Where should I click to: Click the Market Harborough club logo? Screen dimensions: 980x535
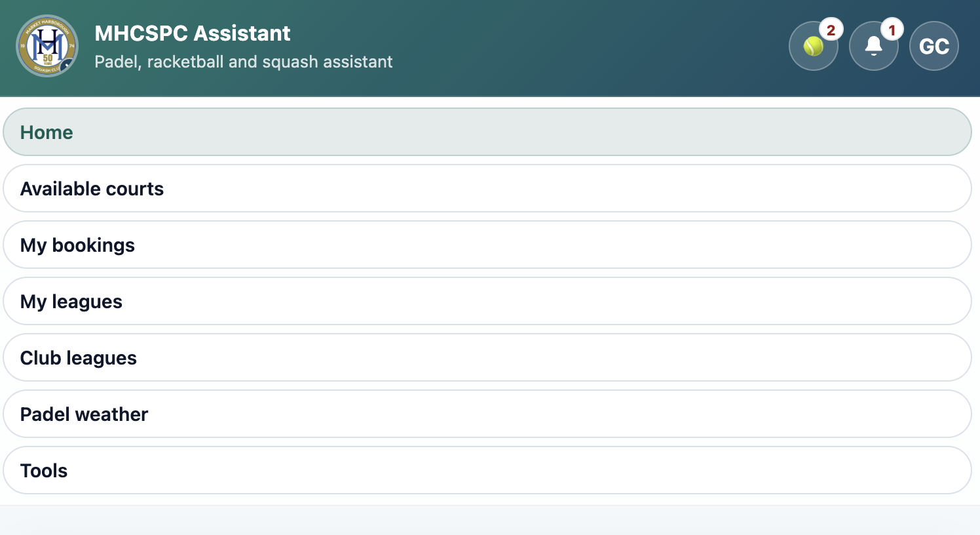coord(47,46)
